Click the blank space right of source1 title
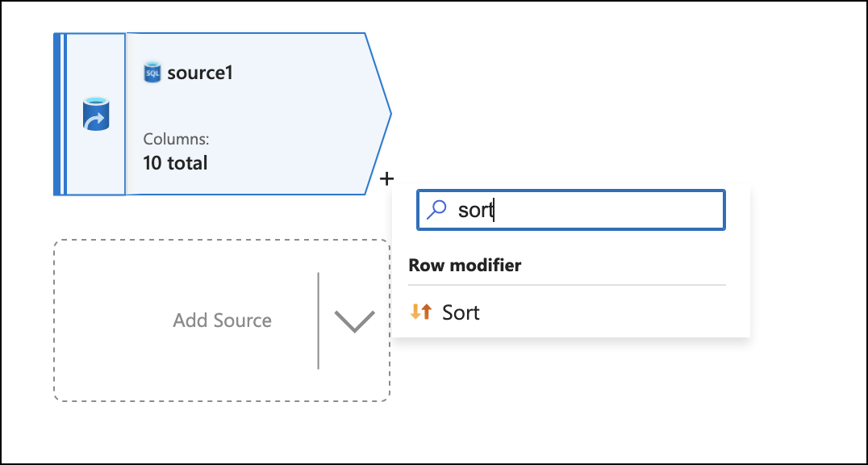The height and width of the screenshot is (465, 868). tap(298, 73)
